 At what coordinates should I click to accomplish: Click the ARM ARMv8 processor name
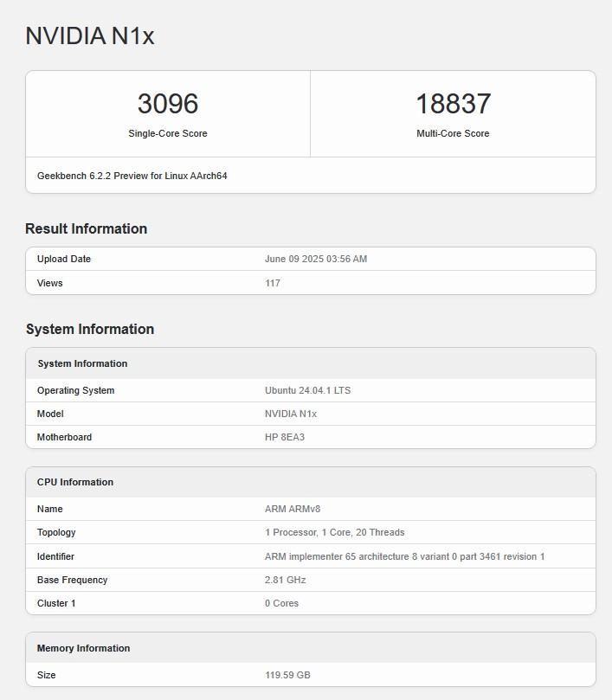click(x=293, y=509)
